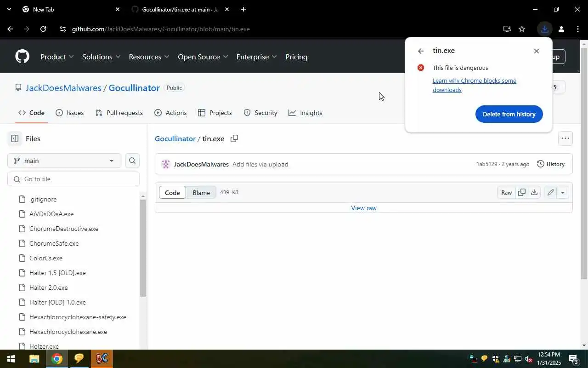
Task: Close the New Tab tab
Action: click(118, 9)
